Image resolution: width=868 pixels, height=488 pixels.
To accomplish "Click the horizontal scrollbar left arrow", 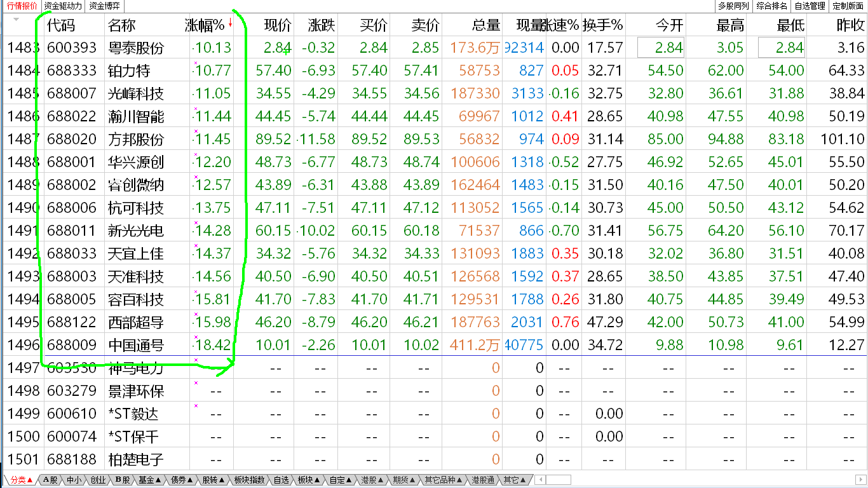I will [539, 480].
